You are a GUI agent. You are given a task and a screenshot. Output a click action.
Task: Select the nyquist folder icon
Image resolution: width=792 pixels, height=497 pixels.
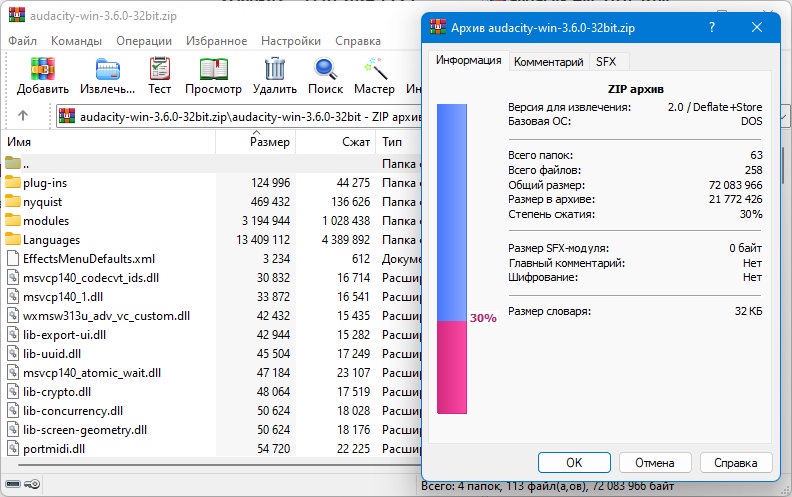click(13, 202)
